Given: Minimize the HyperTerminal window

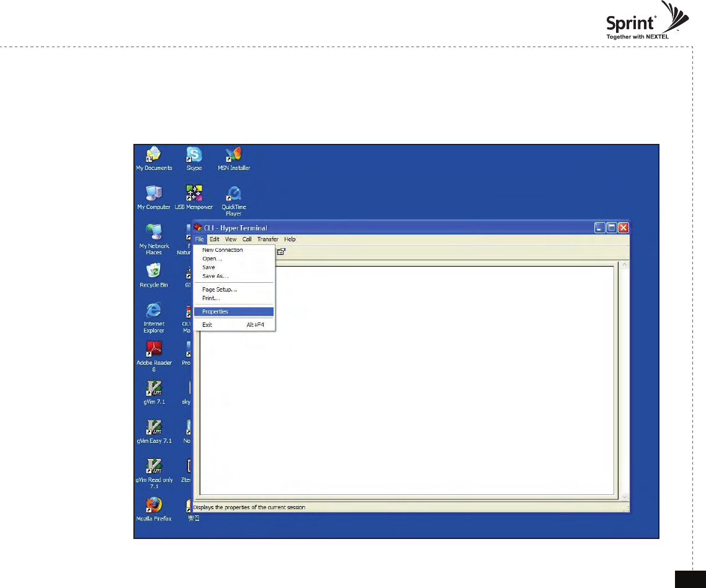Looking at the screenshot, I should tap(599, 228).
